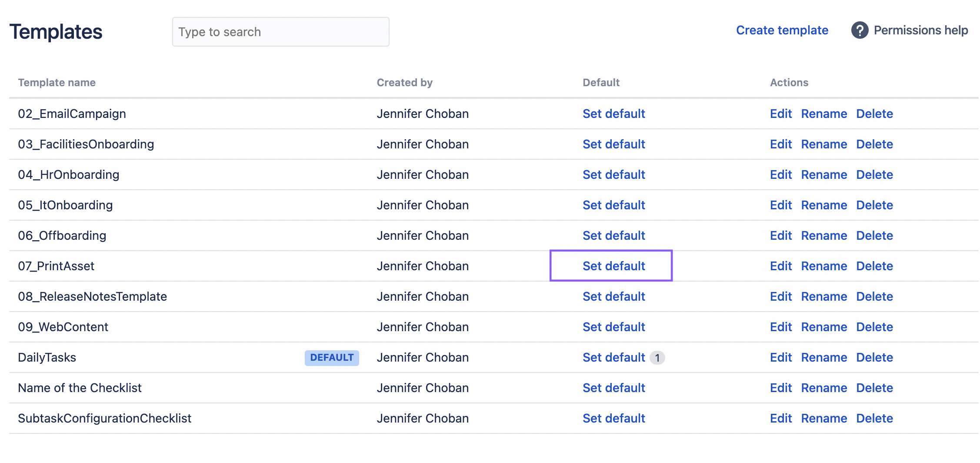Rename the 08_ReleaseNotesTemplate template
The width and height of the screenshot is (980, 463).
823,296
